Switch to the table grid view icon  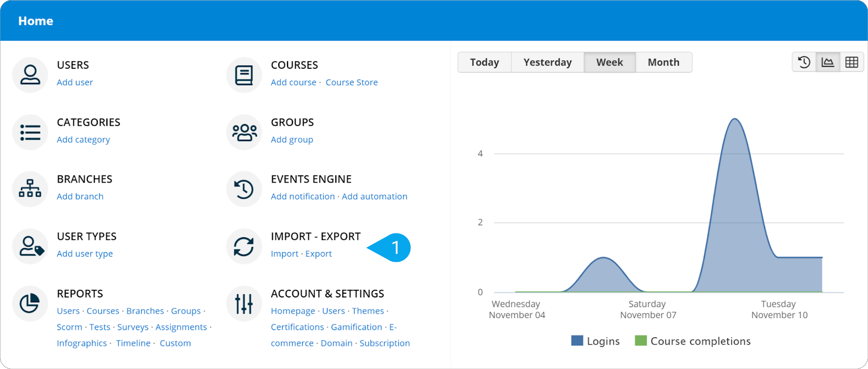(x=852, y=62)
